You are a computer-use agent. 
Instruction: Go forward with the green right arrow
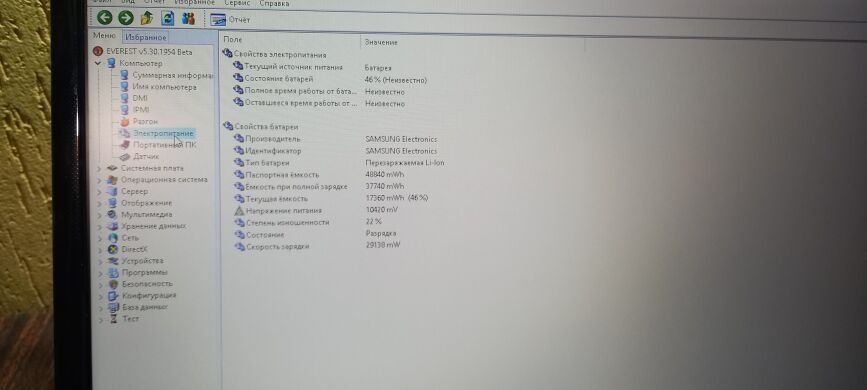pyautogui.click(x=126, y=18)
